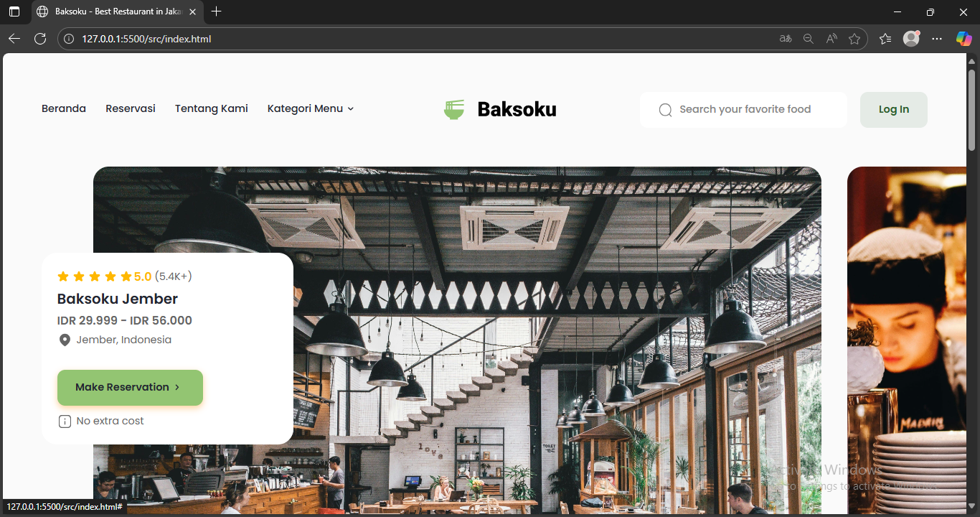Open the browser profile avatar
Image resolution: width=980 pixels, height=517 pixels.
point(911,39)
